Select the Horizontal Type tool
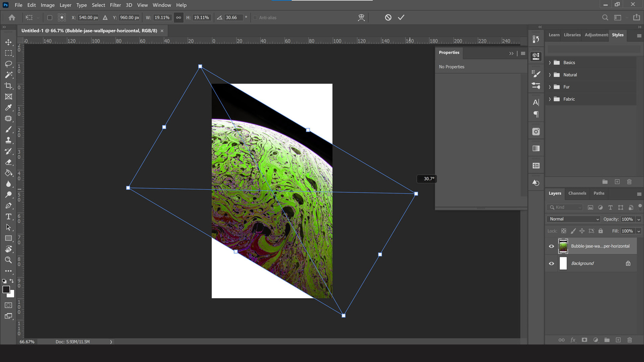The height and width of the screenshot is (362, 644). 8,217
